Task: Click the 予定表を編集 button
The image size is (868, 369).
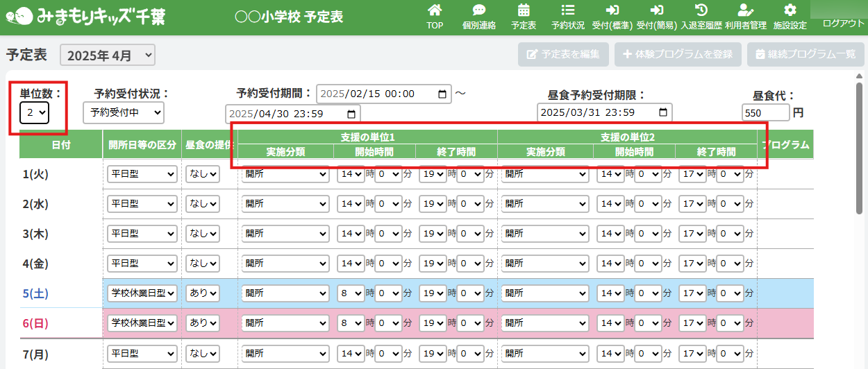Action: point(563,54)
